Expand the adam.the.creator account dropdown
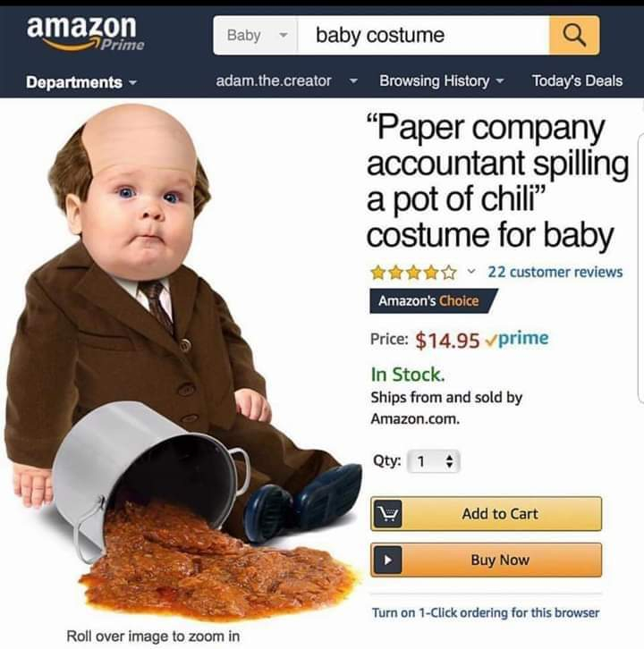This screenshot has width=644, height=649. 286,80
